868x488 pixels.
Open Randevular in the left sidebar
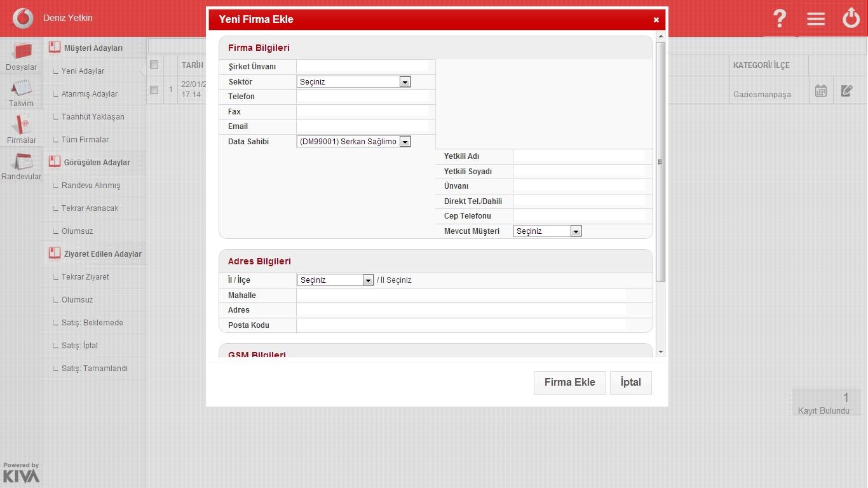click(22, 166)
